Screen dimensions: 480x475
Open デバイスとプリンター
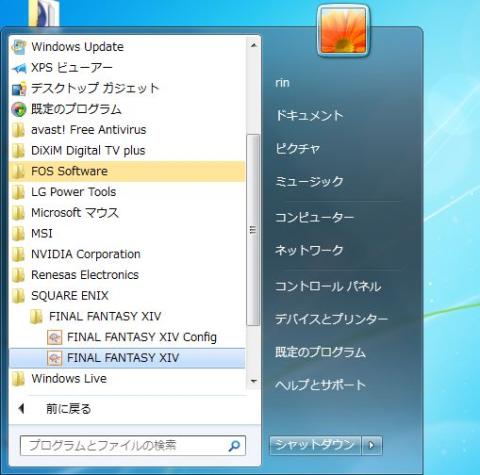331,319
